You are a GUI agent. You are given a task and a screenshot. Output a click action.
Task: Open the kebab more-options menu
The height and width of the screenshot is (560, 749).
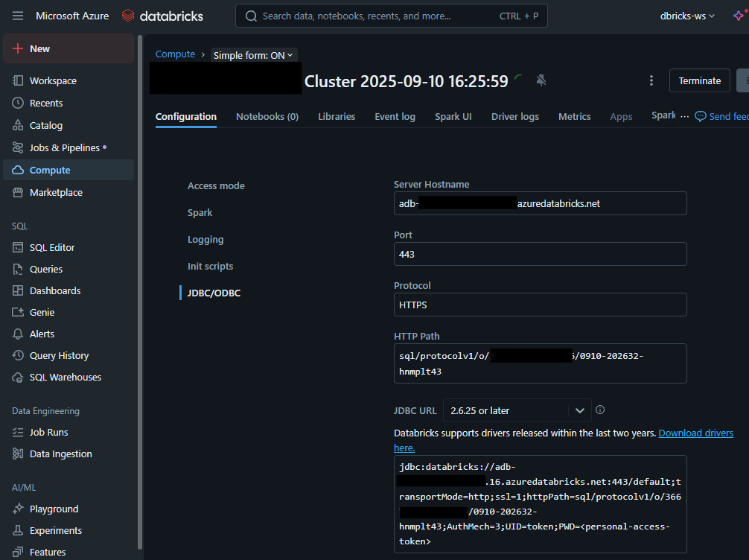[x=651, y=80]
